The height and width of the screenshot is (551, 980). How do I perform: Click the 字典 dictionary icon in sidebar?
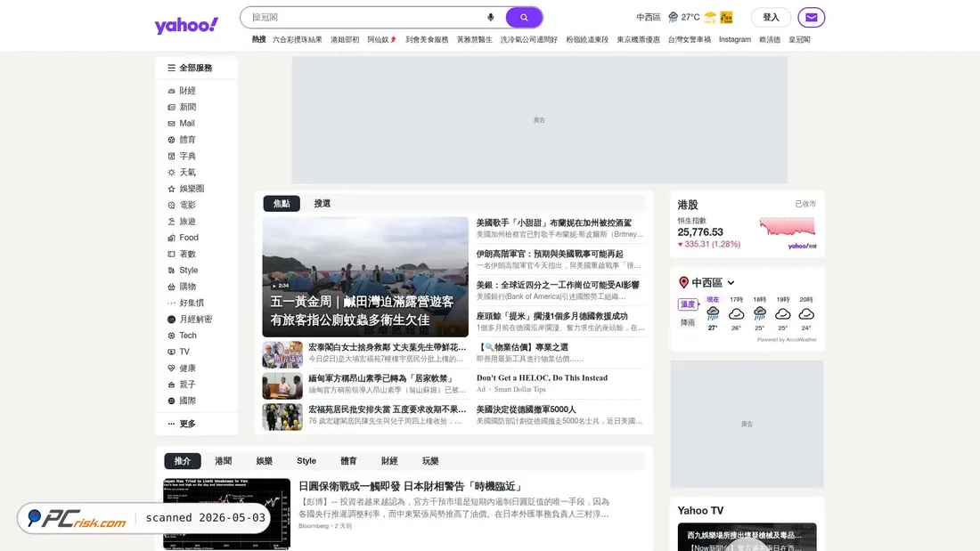coord(171,156)
